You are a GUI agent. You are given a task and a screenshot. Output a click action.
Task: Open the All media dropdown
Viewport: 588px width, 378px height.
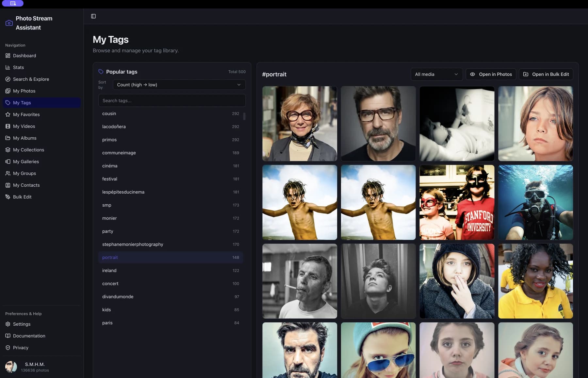[436, 74]
